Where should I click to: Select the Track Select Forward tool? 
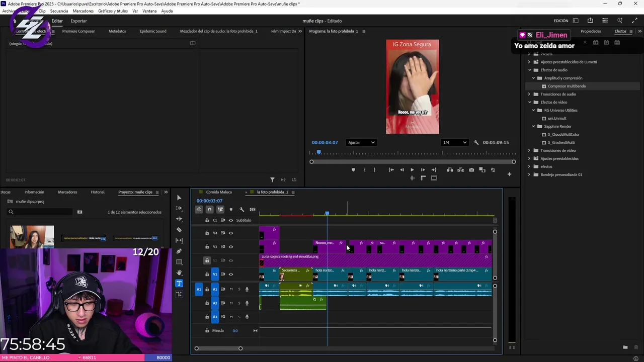click(x=179, y=208)
